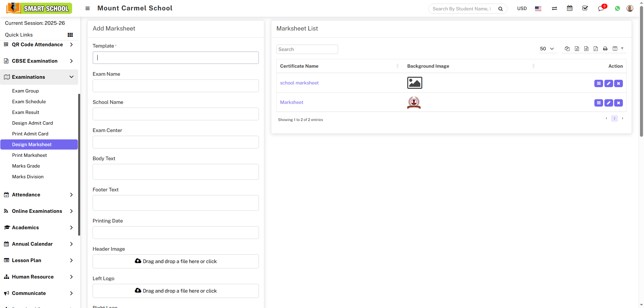Export the marksheet list to Excel

pos(577,49)
